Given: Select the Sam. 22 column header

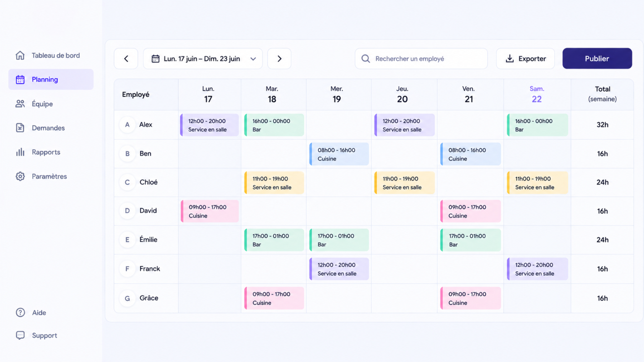Looking at the screenshot, I should (537, 94).
